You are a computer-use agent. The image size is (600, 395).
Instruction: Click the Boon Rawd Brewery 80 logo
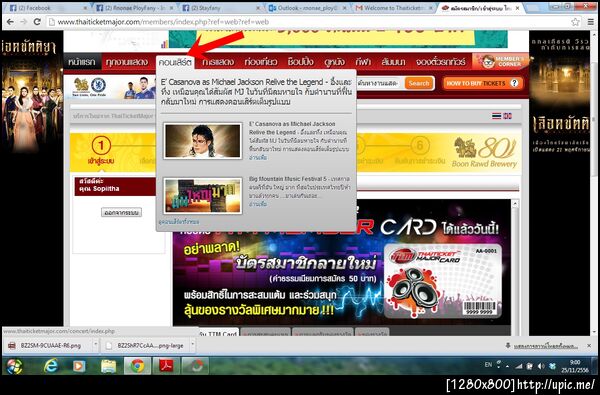(485, 152)
